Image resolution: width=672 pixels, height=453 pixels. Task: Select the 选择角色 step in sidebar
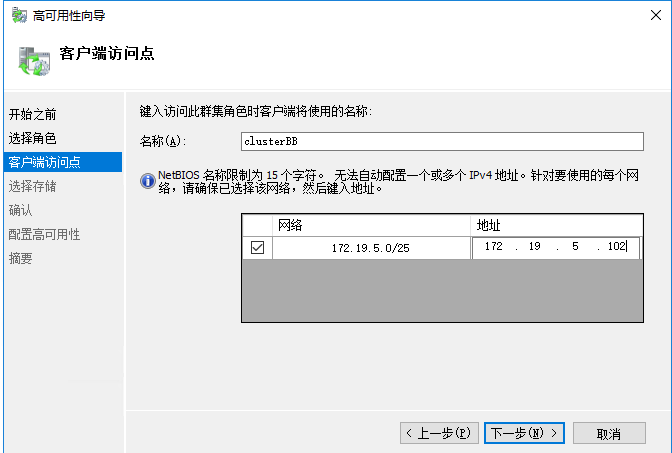point(33,138)
